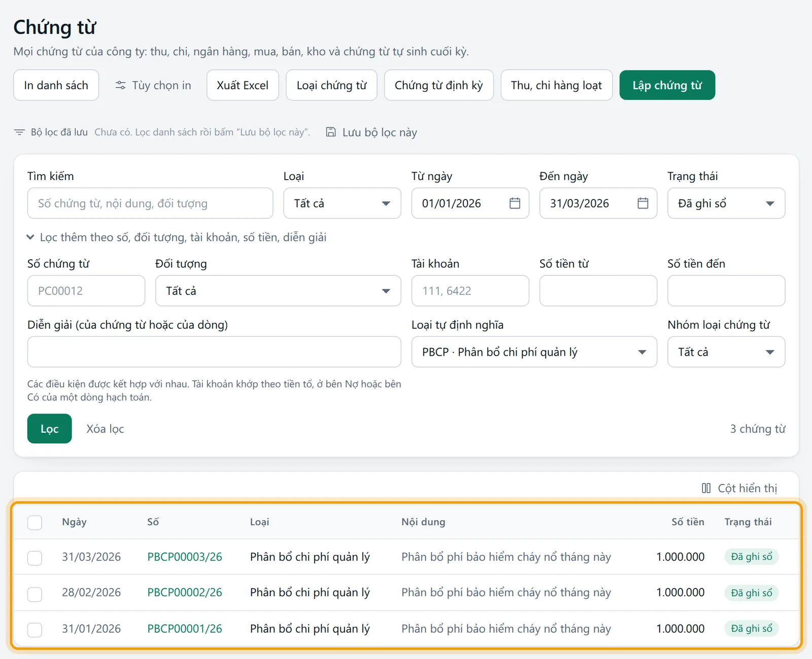The width and height of the screenshot is (812, 659).
Task: Click the Cột hiển thị columns icon
Action: [x=706, y=488]
